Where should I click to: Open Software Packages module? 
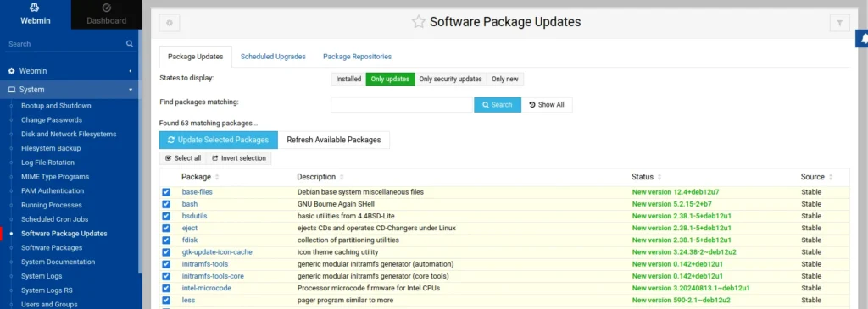pos(52,248)
